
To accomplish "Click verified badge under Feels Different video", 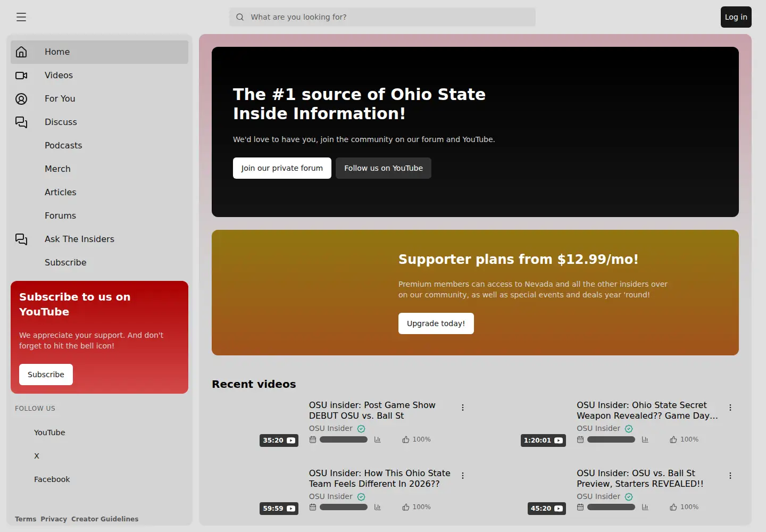I will pyautogui.click(x=361, y=497).
